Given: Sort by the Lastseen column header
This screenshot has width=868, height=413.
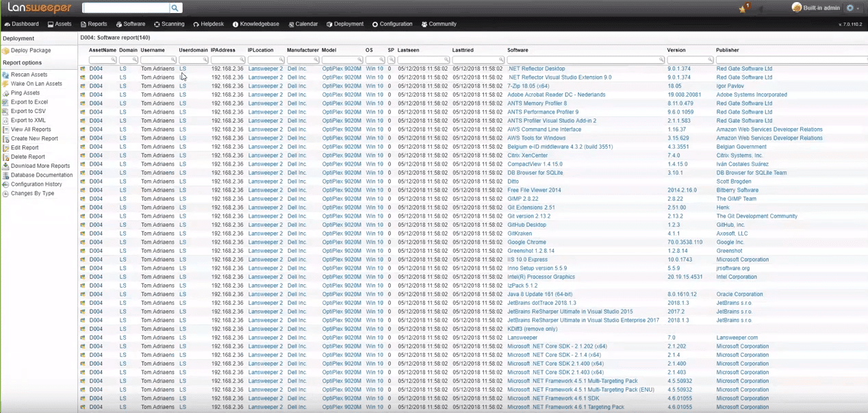Looking at the screenshot, I should 408,50.
